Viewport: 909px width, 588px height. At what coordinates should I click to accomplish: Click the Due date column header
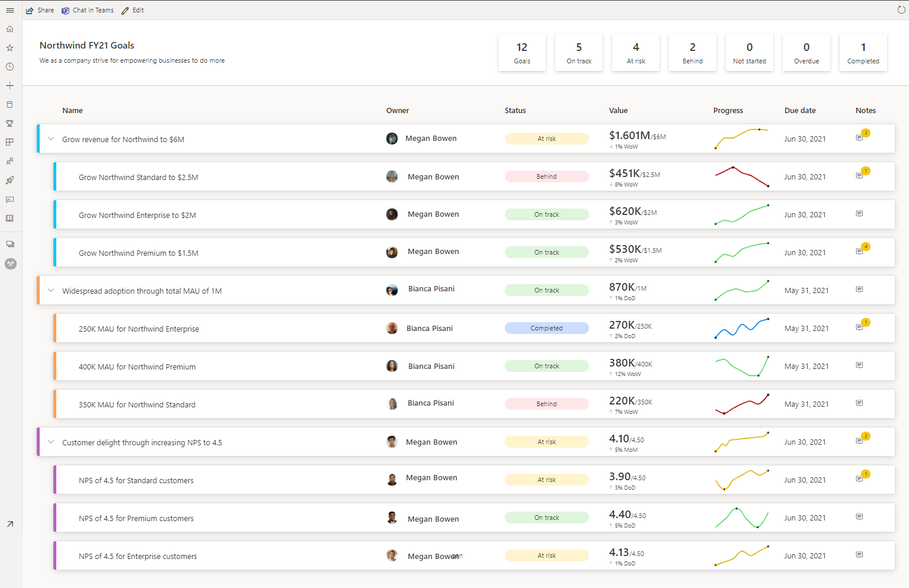tap(800, 111)
